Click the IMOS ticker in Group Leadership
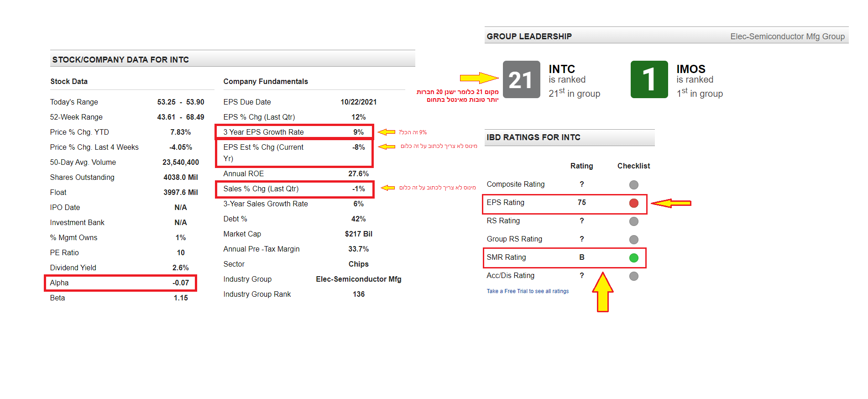This screenshot has height=399, width=868. pyautogui.click(x=691, y=69)
